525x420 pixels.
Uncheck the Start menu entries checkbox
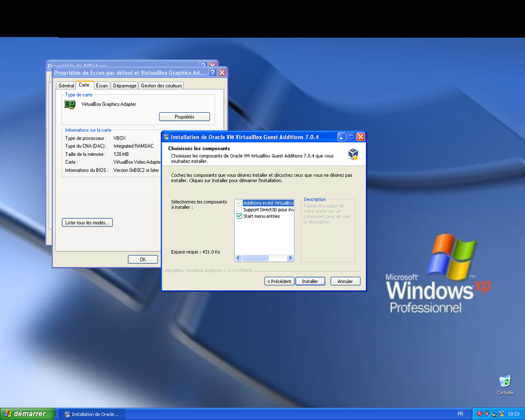[239, 216]
